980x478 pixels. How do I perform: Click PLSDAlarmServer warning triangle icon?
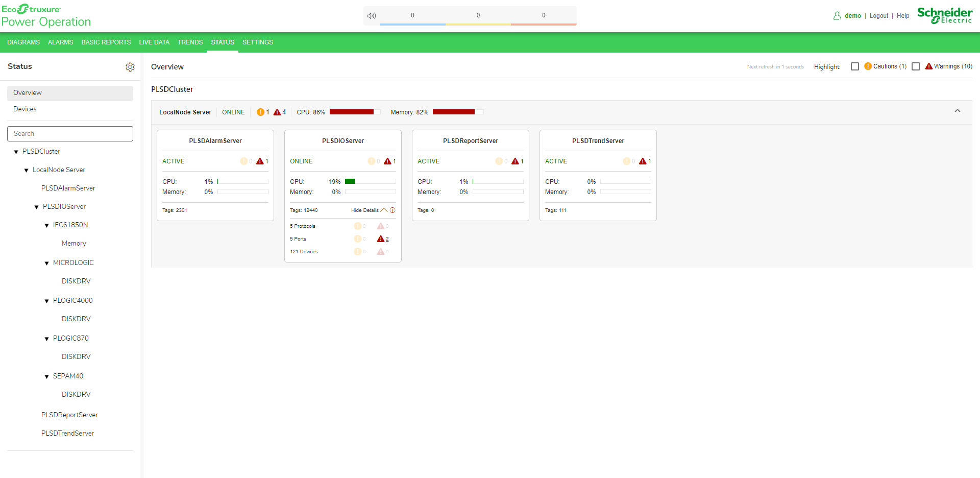pyautogui.click(x=260, y=161)
